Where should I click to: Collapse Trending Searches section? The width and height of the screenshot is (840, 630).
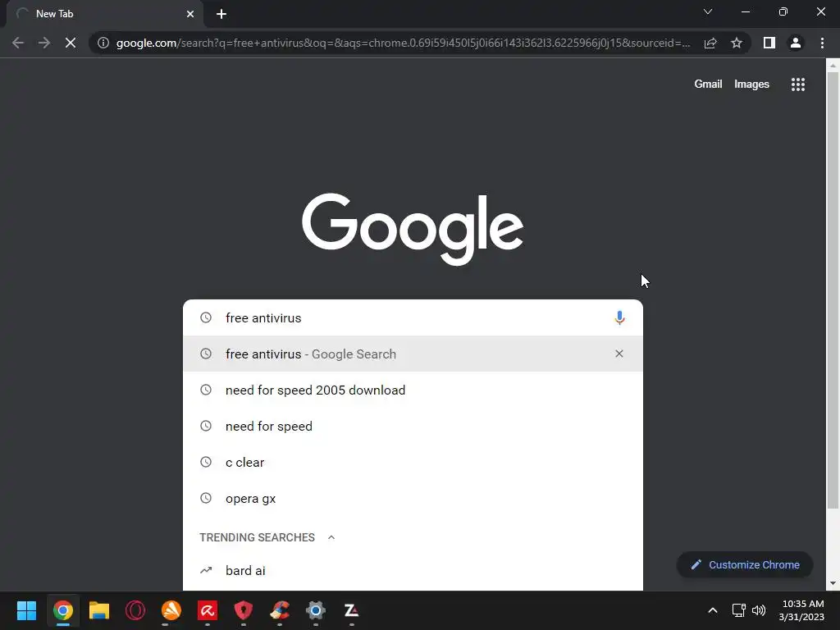click(331, 537)
